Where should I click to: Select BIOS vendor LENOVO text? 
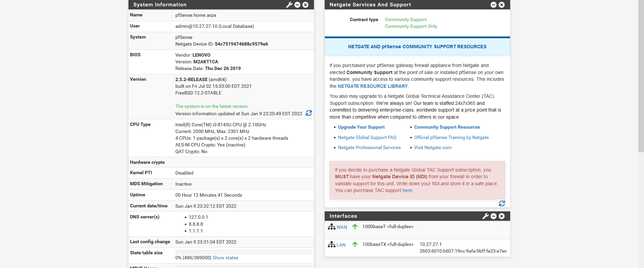(202, 55)
